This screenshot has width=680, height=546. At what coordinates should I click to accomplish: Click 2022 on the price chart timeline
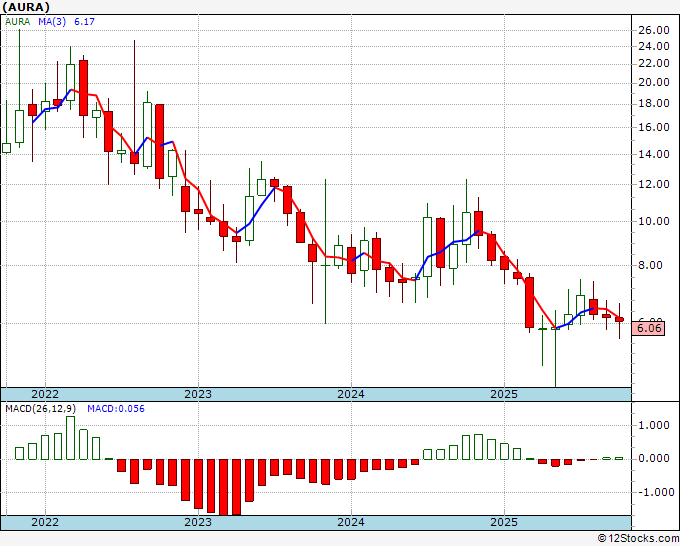tap(45, 394)
